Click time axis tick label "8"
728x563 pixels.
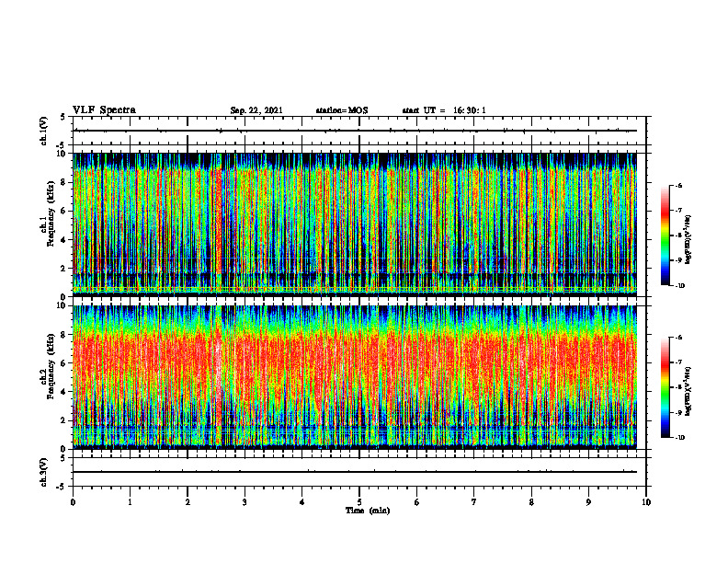pyautogui.click(x=531, y=502)
